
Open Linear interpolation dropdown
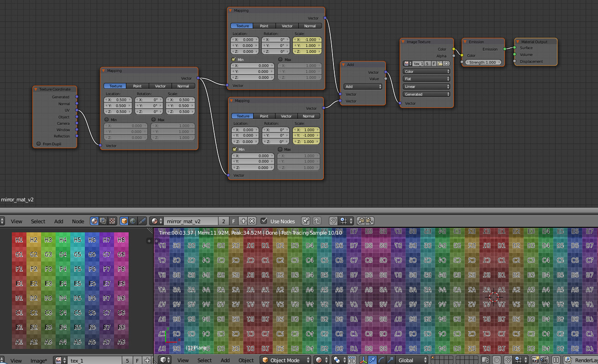click(426, 87)
